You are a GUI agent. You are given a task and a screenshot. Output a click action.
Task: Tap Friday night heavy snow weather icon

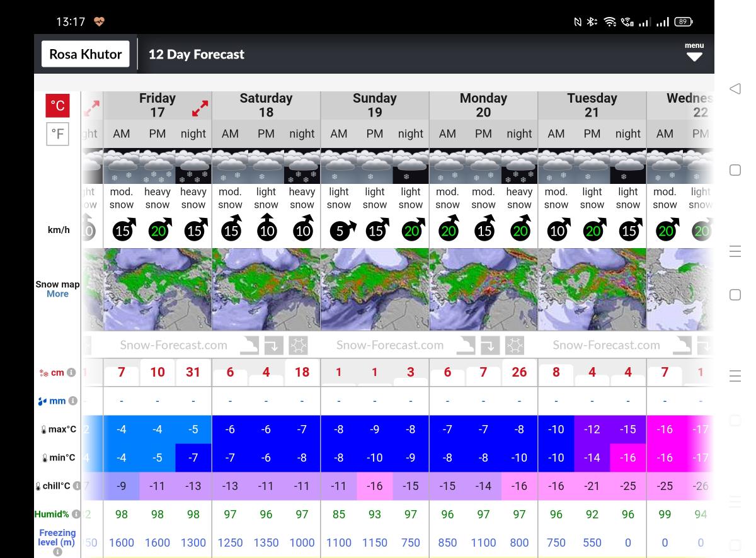(x=193, y=167)
